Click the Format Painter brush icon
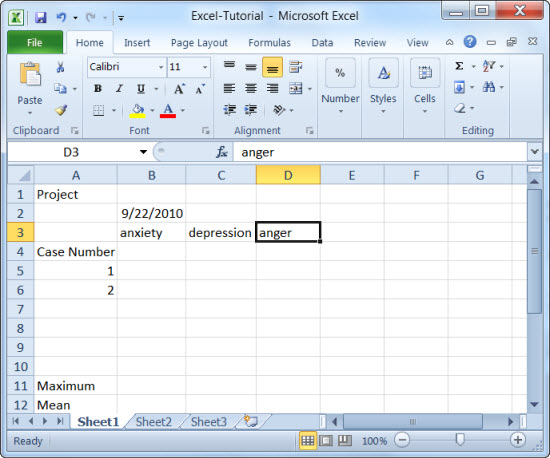The height and width of the screenshot is (458, 550). (x=61, y=110)
